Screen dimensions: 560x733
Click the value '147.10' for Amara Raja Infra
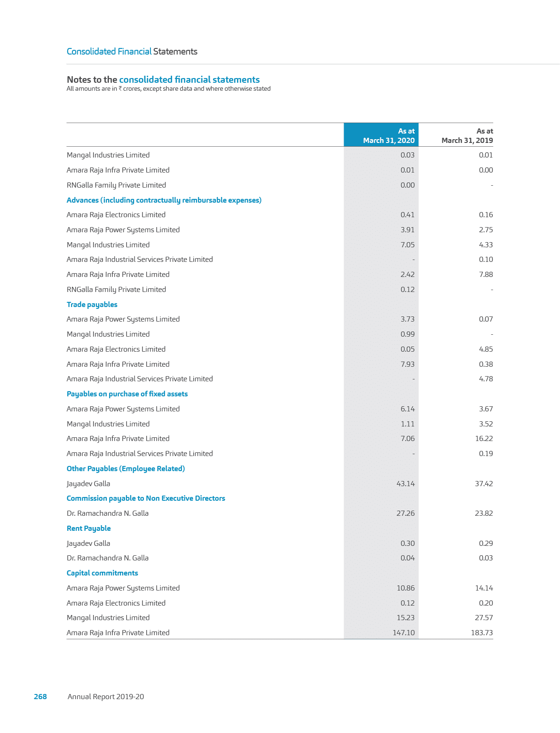pyautogui.click(x=404, y=633)
